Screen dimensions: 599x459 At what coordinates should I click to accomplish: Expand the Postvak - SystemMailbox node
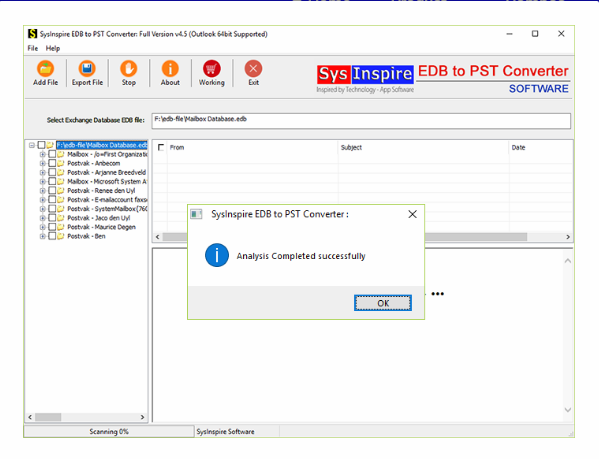coord(42,209)
